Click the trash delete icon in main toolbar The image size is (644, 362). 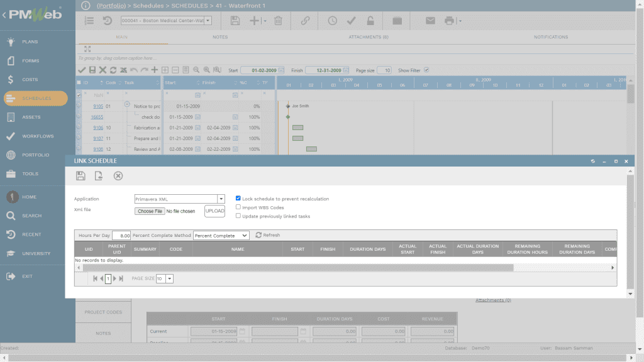point(278,21)
